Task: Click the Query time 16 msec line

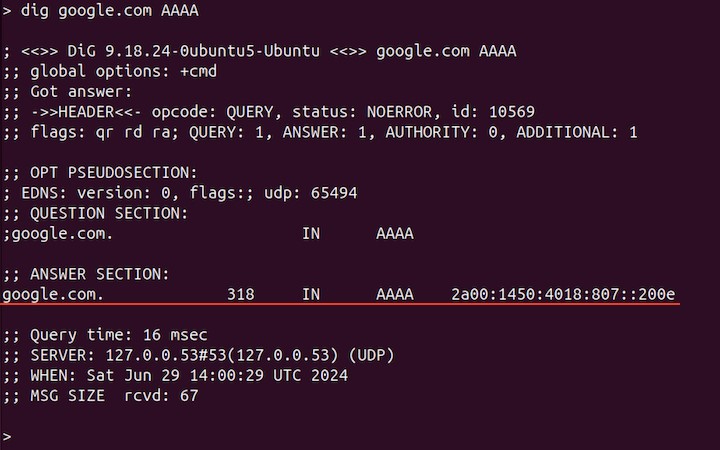Action: click(x=105, y=335)
